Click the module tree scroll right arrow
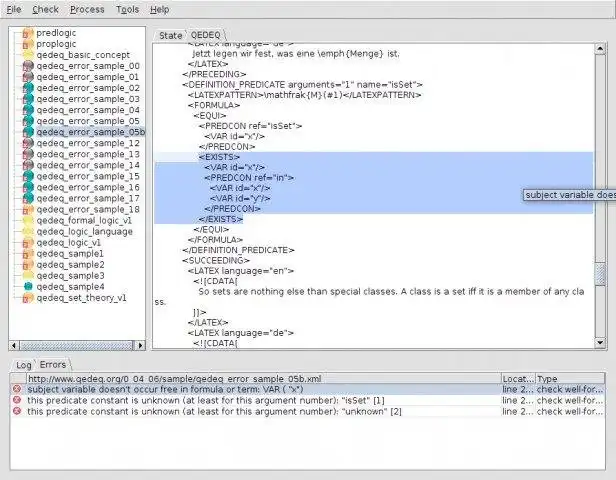 [140, 345]
